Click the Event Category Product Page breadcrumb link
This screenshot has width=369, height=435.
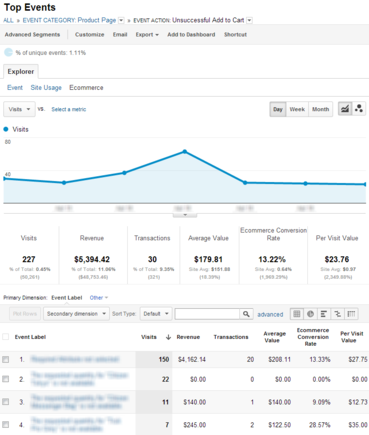tap(69, 20)
